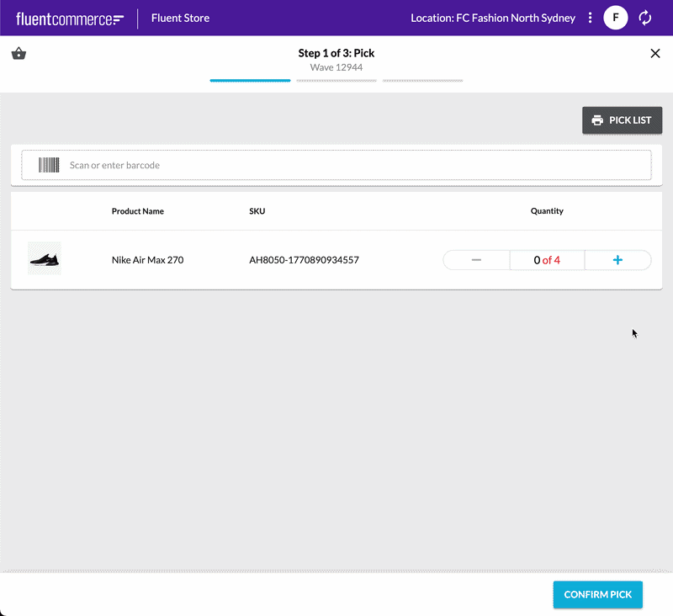Click the barcode icon in scan field
Image resolution: width=673 pixels, height=616 pixels.
click(49, 165)
